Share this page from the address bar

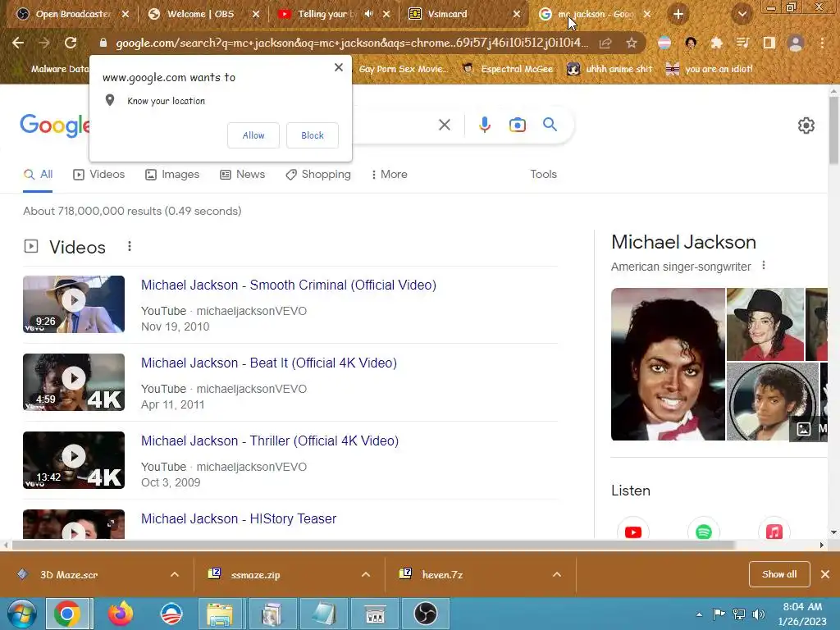pos(605,43)
